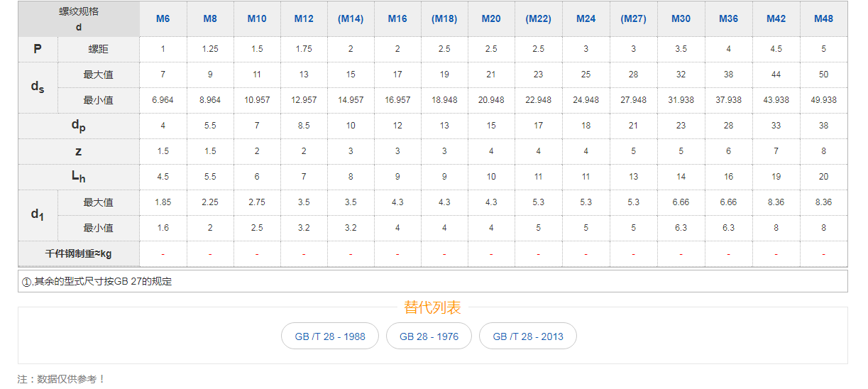The width and height of the screenshot is (868, 389).
Task: Select the M24 thread size header
Action: point(586,19)
